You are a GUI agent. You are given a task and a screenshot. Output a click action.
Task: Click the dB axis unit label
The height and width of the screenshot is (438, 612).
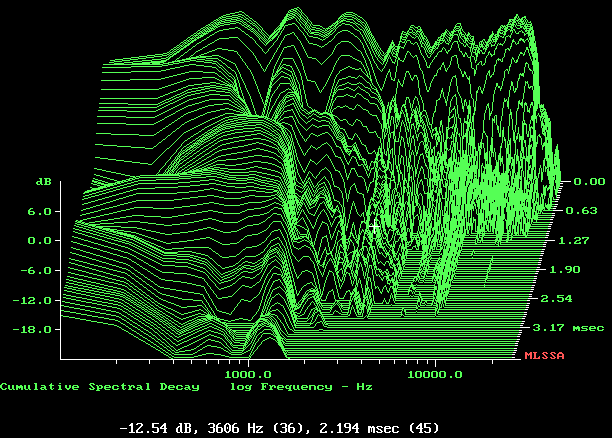click(x=44, y=182)
